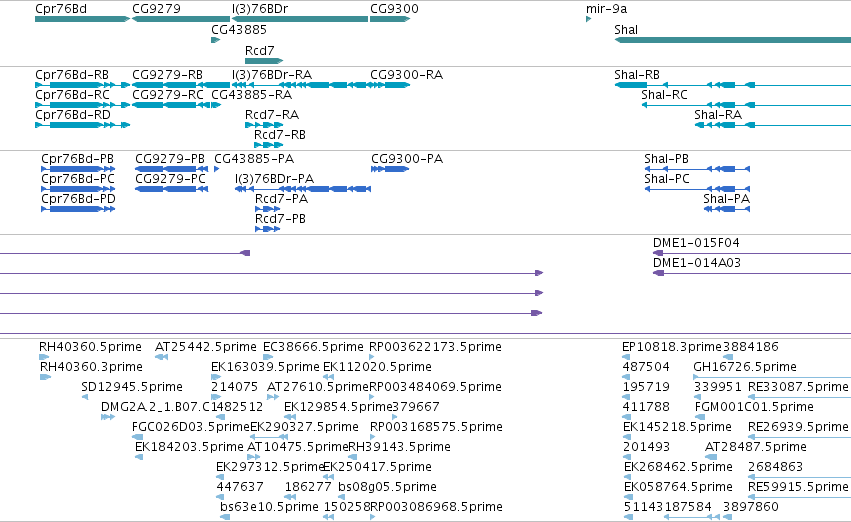Click the CG43885-PA protein label
Image resolution: width=851 pixels, height=522 pixels.
click(254, 158)
